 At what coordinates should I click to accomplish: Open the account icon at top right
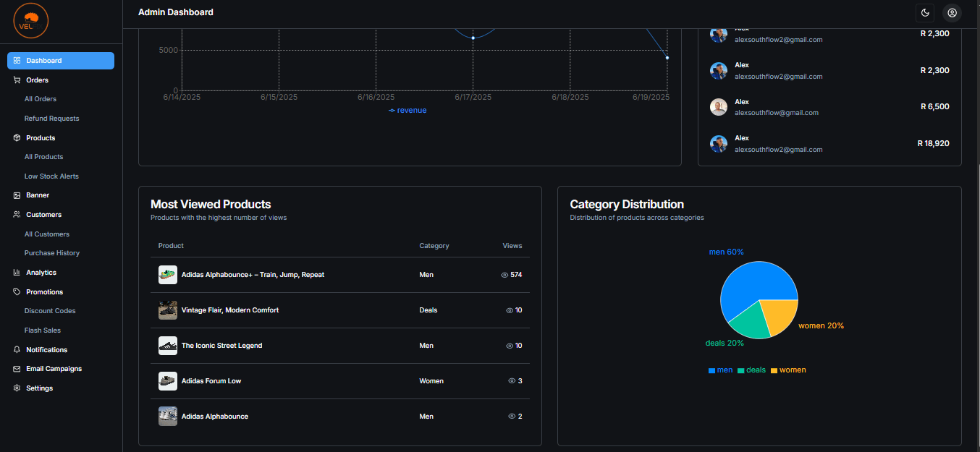click(x=952, y=12)
